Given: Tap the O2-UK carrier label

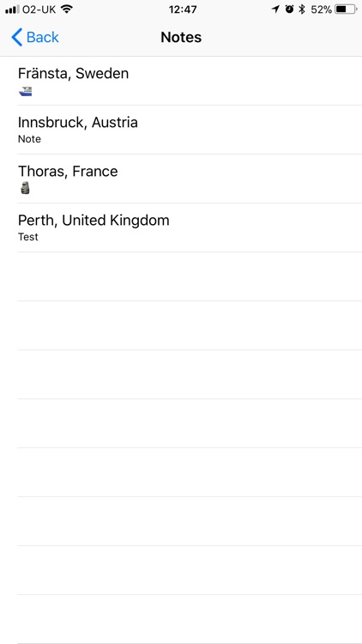Looking at the screenshot, I should (39, 9).
